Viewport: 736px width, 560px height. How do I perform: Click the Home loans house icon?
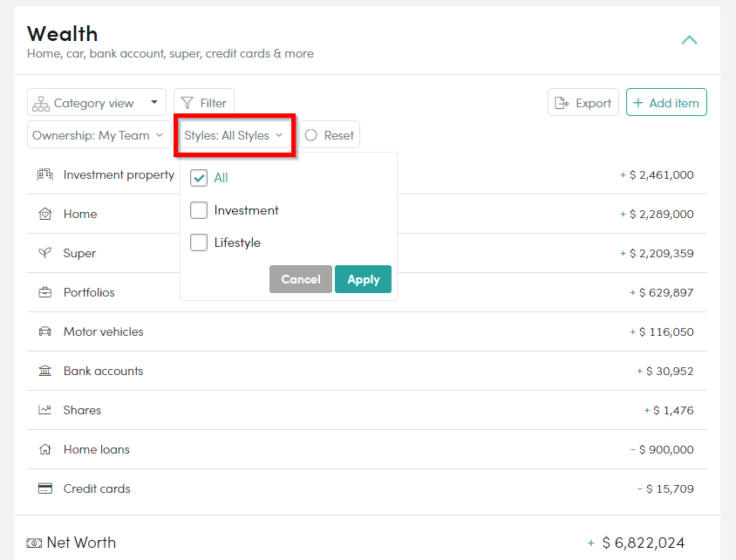point(45,450)
